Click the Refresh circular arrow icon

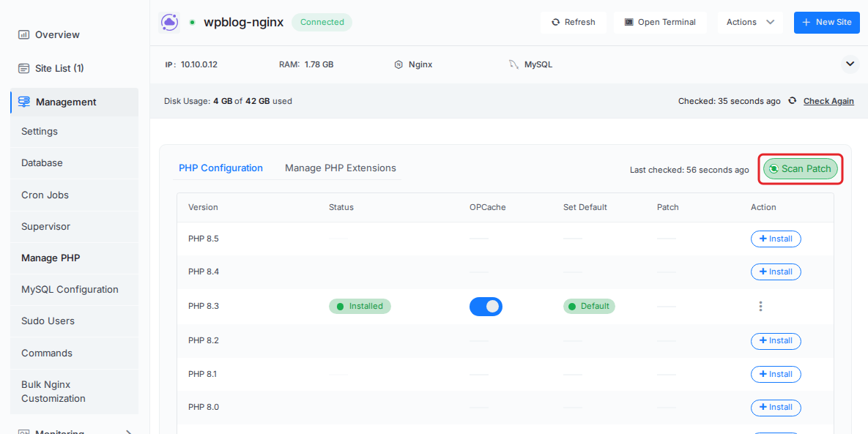[556, 22]
